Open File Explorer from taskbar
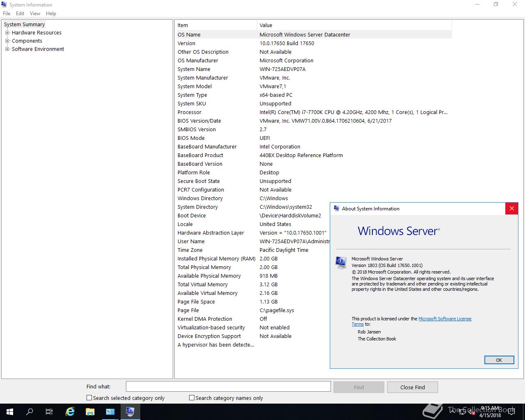 90,412
